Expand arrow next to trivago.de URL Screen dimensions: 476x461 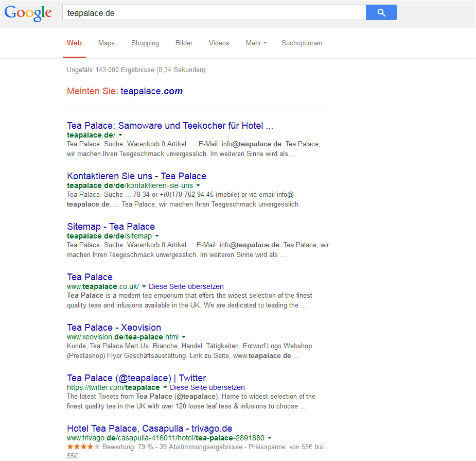coord(270,438)
